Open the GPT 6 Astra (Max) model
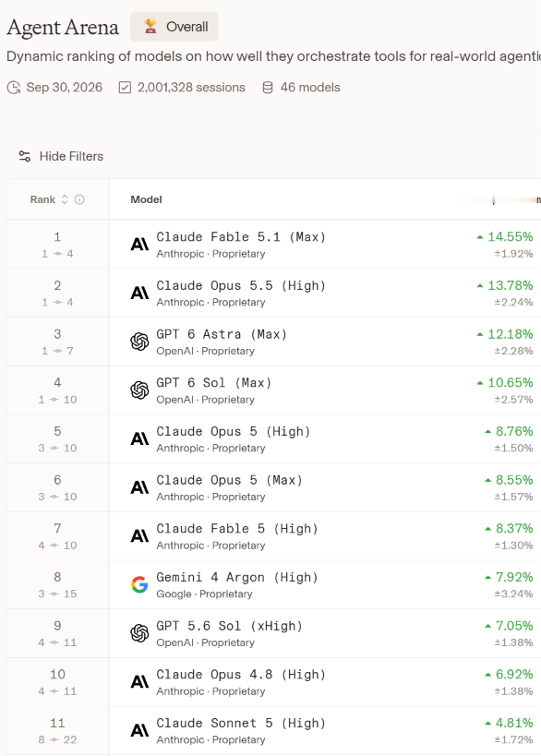Viewport: 541px width, 756px height. (222, 334)
